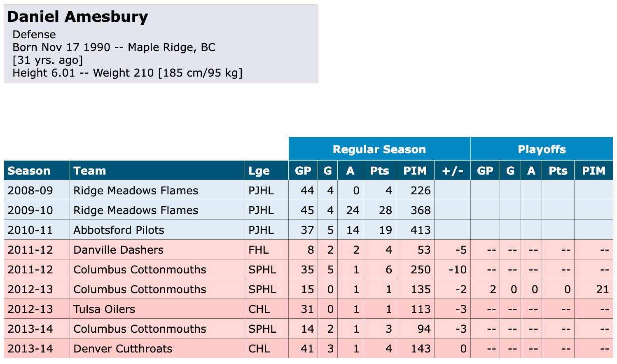Select the Regular Season header tab
Image resolution: width=617 pixels, height=364 pixels.
379,149
